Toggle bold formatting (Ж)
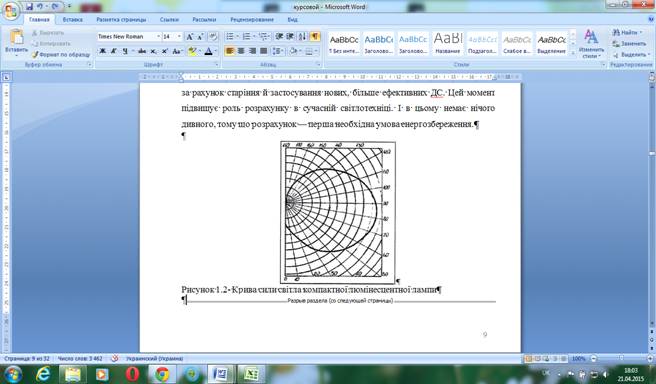Viewport: 656px width, 384px height. click(102, 51)
